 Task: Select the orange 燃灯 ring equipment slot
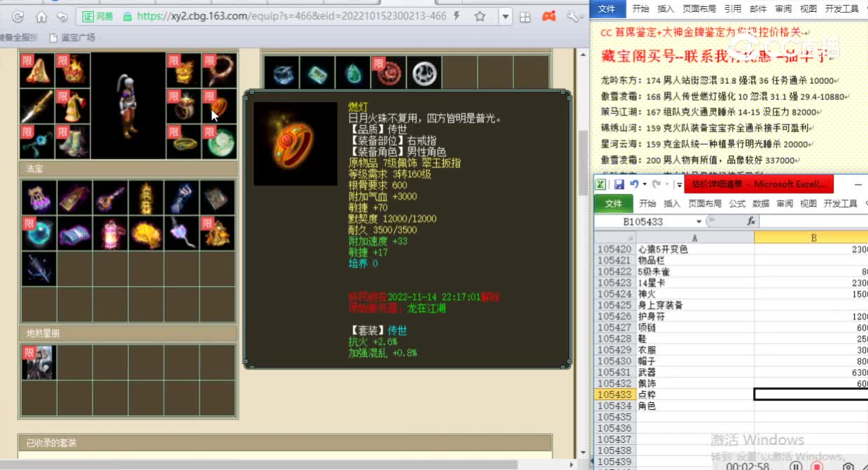tap(220, 106)
